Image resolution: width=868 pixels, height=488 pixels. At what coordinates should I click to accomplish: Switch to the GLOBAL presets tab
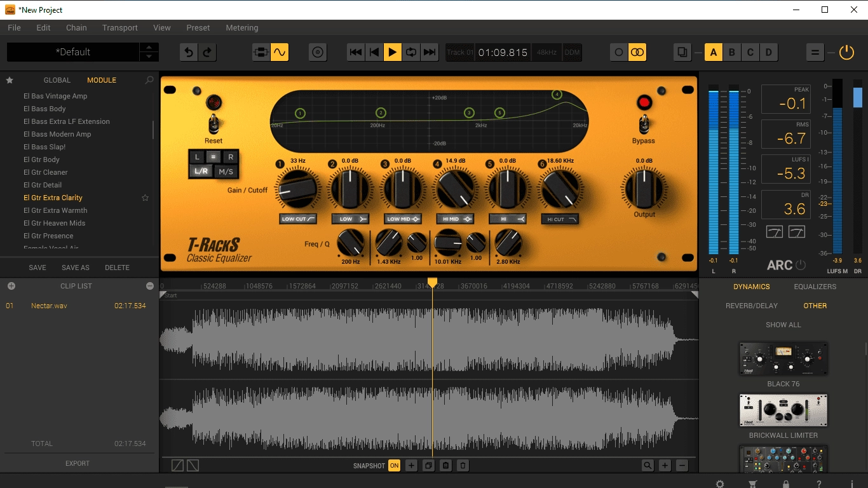pos(57,80)
